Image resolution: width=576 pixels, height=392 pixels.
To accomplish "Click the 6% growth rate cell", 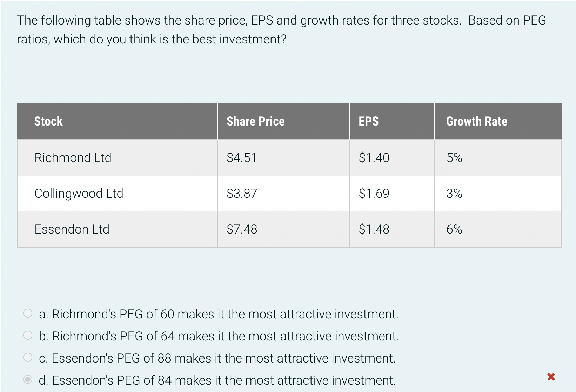I will [454, 229].
